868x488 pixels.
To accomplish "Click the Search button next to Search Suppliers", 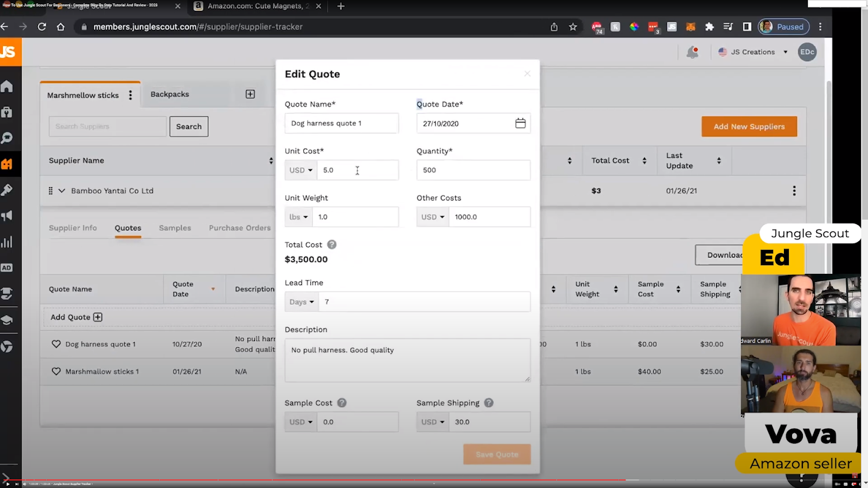I will click(x=189, y=126).
